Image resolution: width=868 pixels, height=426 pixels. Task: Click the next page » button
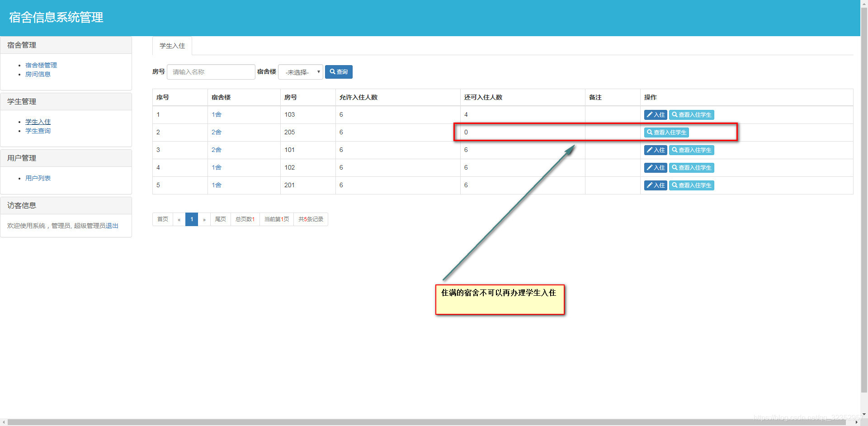[204, 219]
